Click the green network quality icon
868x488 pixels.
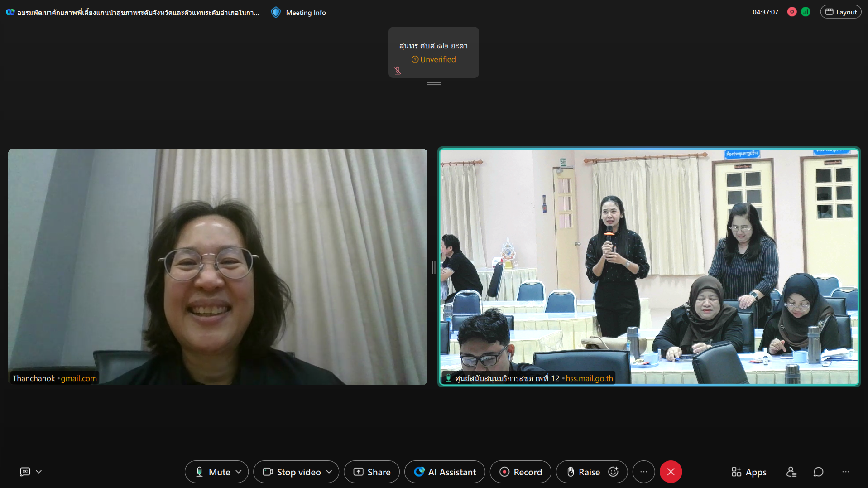point(806,12)
